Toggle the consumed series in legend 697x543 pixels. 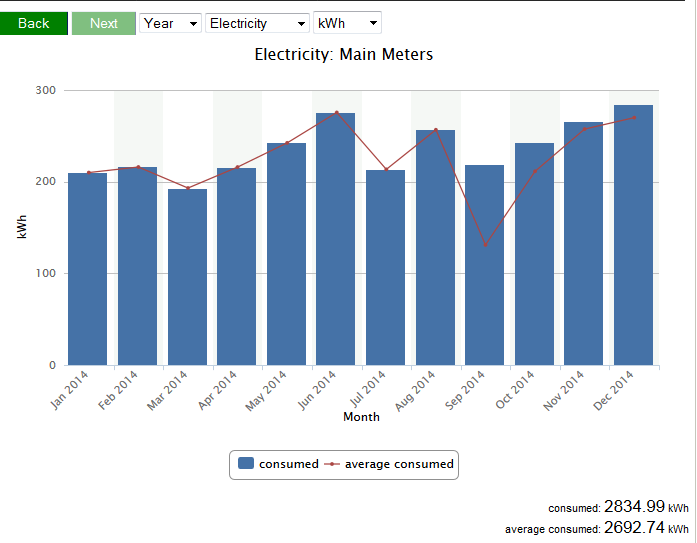(x=288, y=464)
